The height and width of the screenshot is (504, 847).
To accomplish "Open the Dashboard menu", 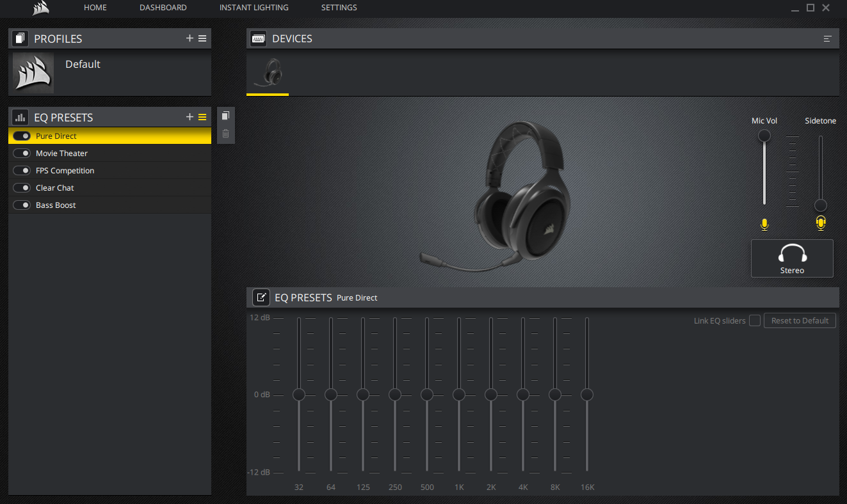I will [163, 8].
